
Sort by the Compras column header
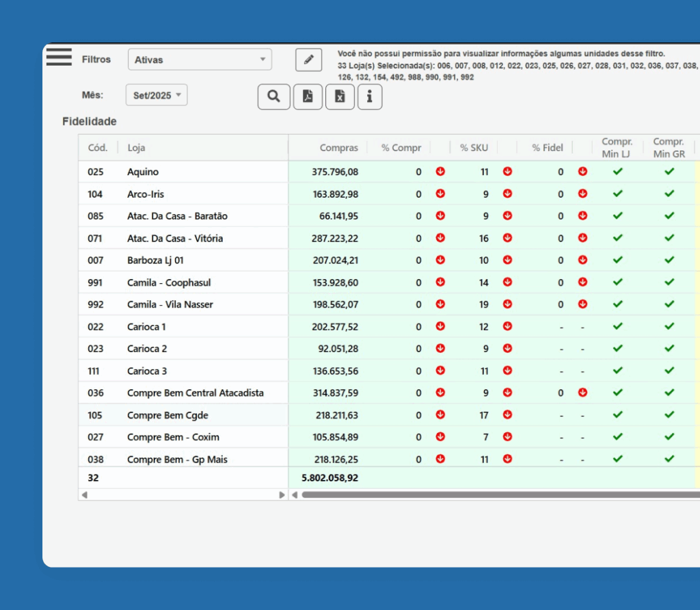(x=338, y=148)
